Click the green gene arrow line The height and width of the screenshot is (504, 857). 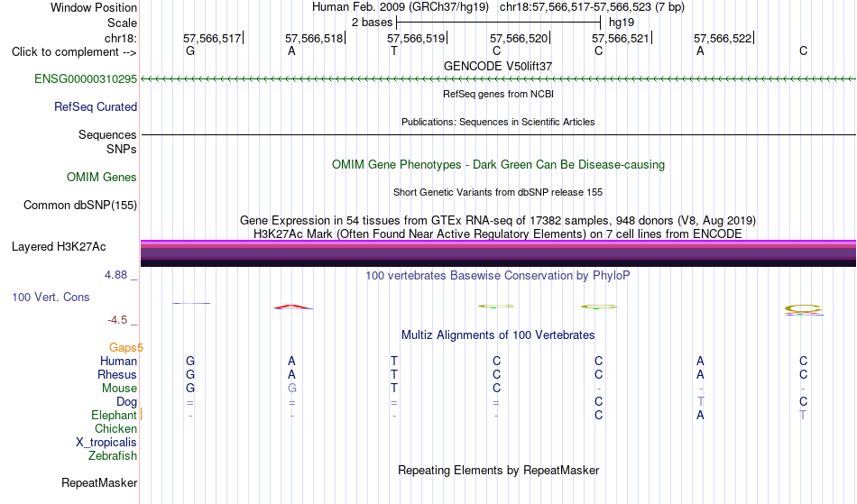pos(498,79)
